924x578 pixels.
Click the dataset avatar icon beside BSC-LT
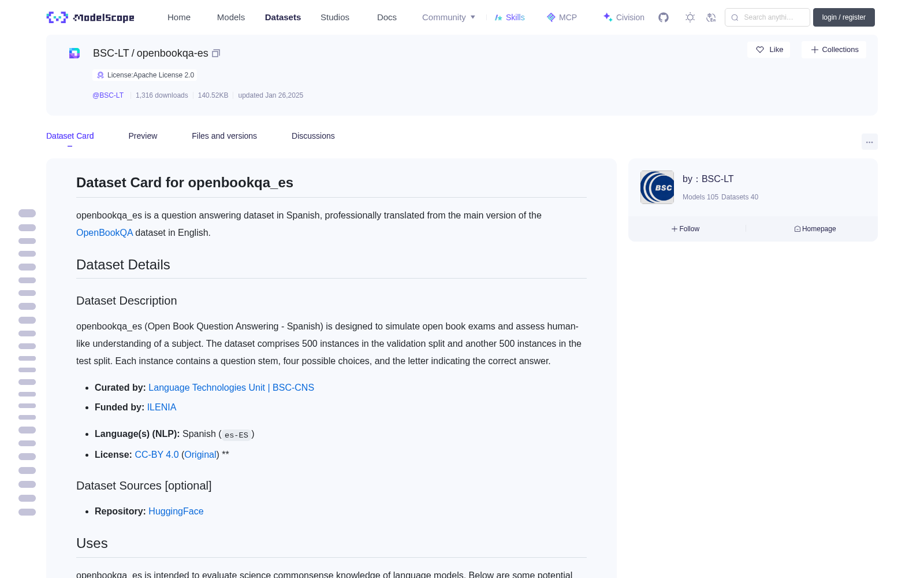(74, 53)
